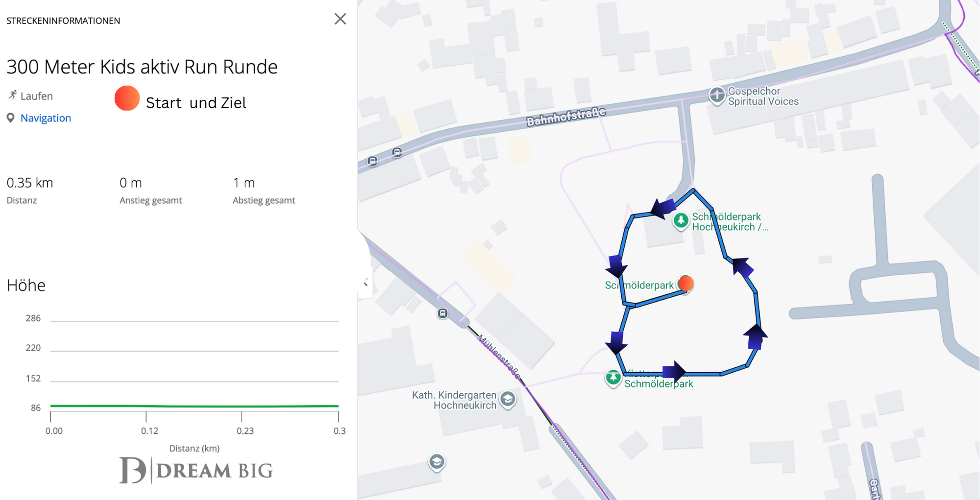Open the Navigation link

(46, 118)
